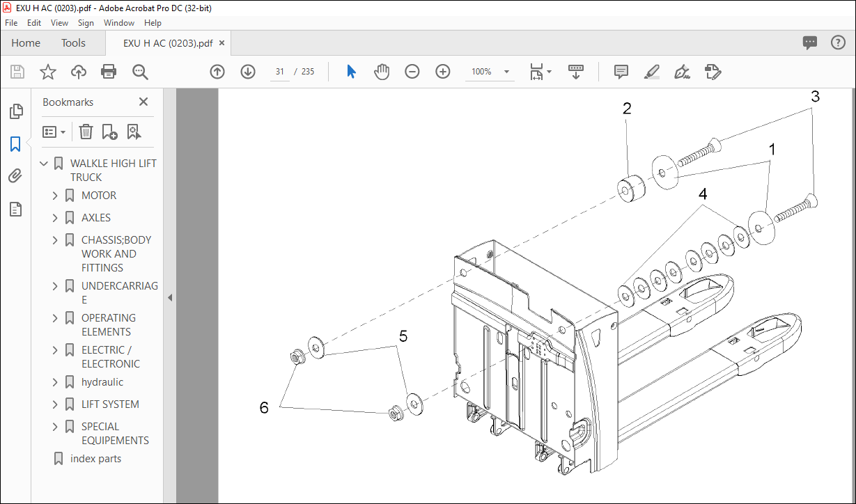Open the chat notifications icon
Screen dimensions: 856x504
click(x=810, y=42)
